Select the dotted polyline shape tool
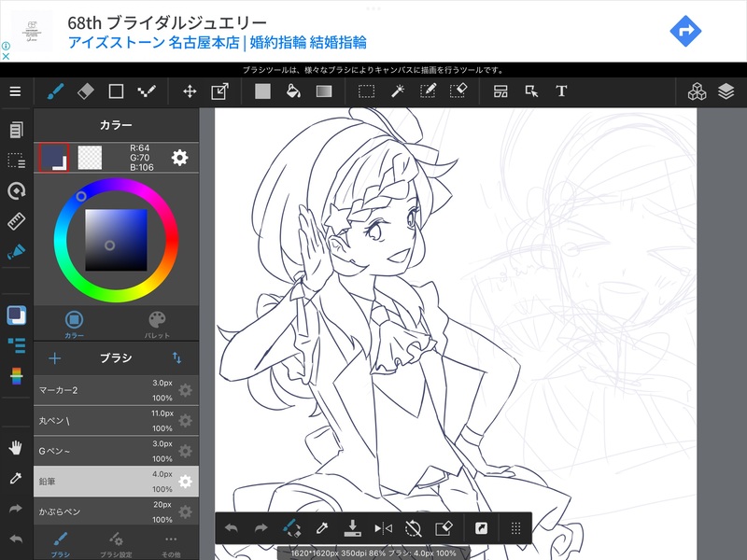 (x=147, y=91)
